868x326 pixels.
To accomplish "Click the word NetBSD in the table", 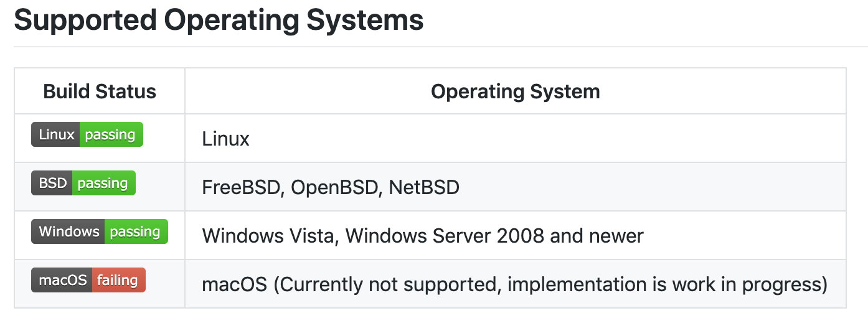I will click(424, 187).
